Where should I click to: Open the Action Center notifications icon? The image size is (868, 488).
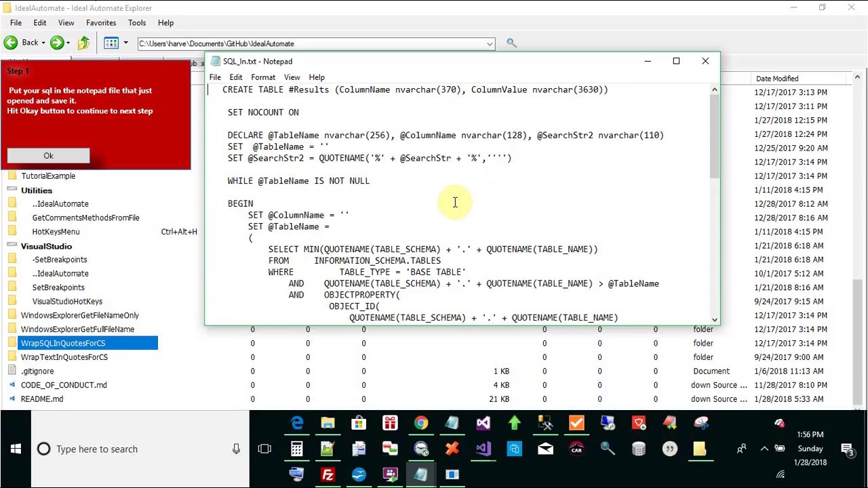point(847,449)
